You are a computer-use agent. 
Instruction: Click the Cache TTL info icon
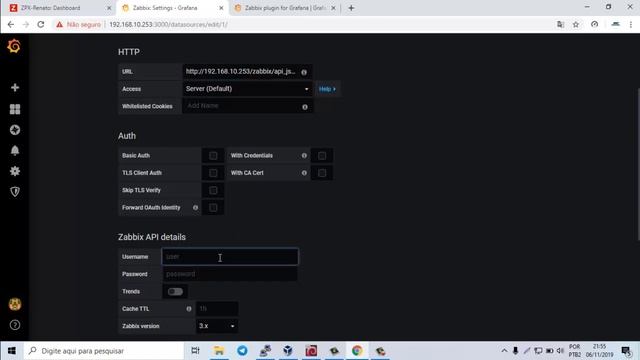[189, 309]
